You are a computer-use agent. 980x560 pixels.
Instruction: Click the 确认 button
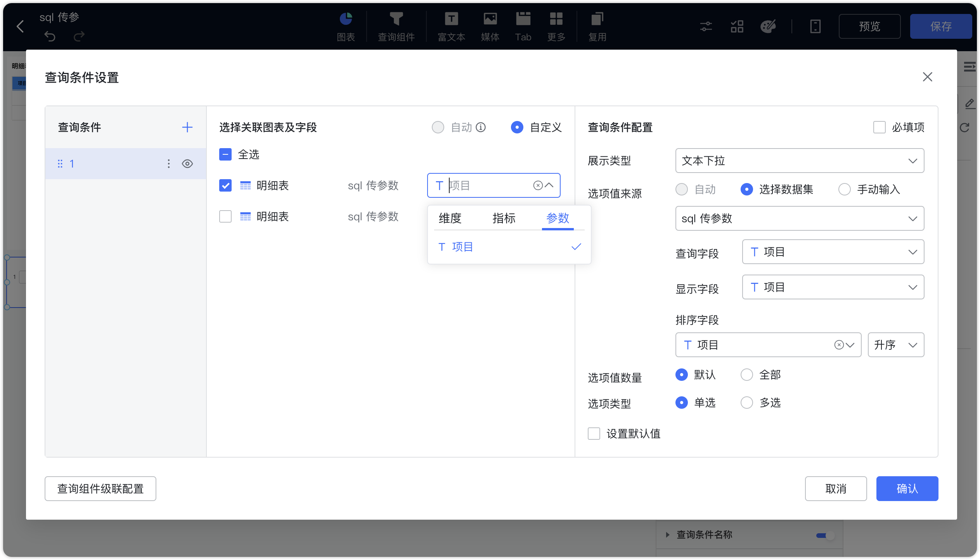tap(907, 489)
